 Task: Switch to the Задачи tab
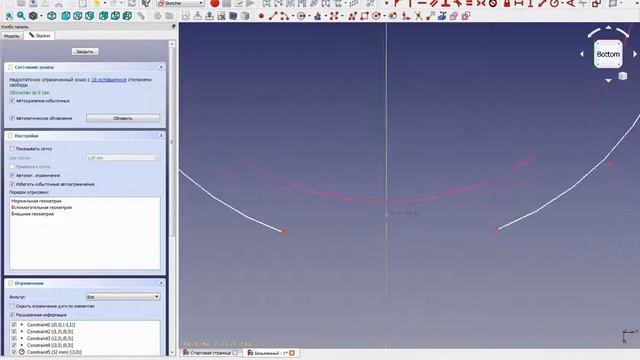click(39, 36)
